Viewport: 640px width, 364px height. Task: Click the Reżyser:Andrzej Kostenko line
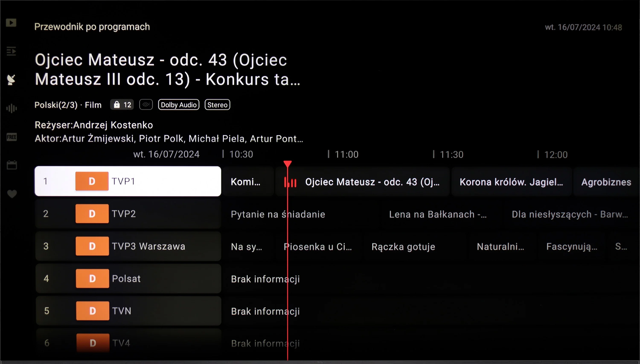(94, 125)
